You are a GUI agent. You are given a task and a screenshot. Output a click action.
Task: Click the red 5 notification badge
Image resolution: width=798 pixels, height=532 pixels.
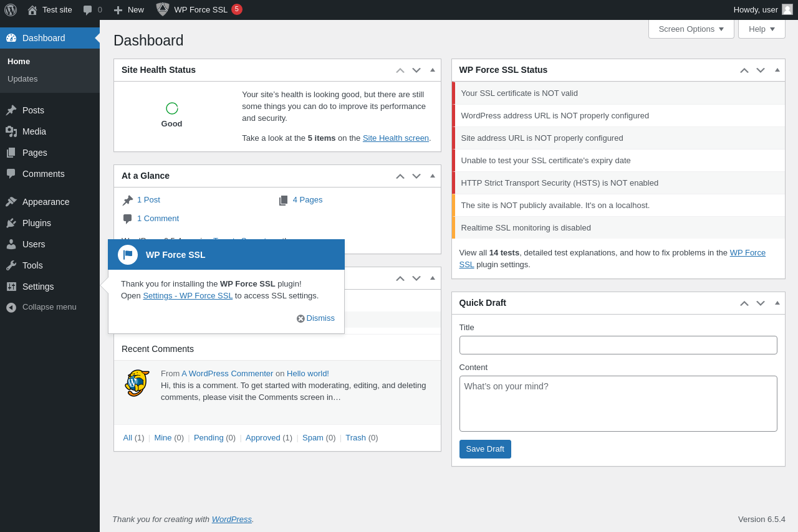click(x=237, y=9)
